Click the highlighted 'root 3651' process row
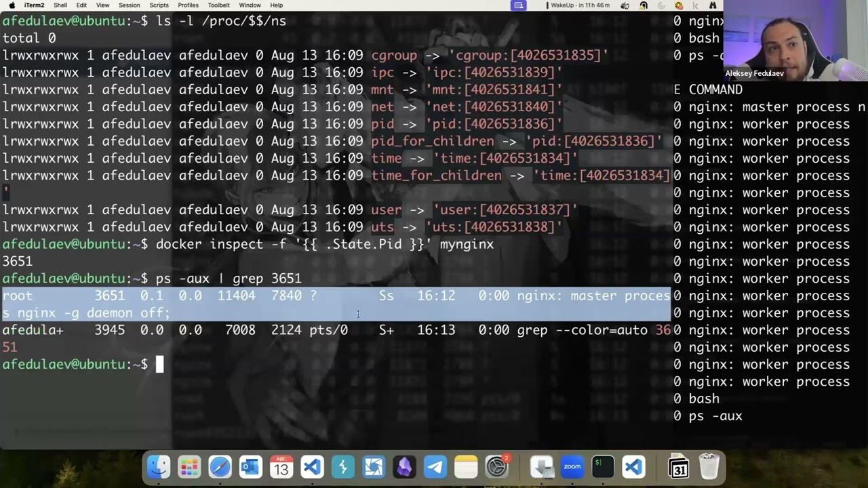Screen dimensions: 868x488 336,296
